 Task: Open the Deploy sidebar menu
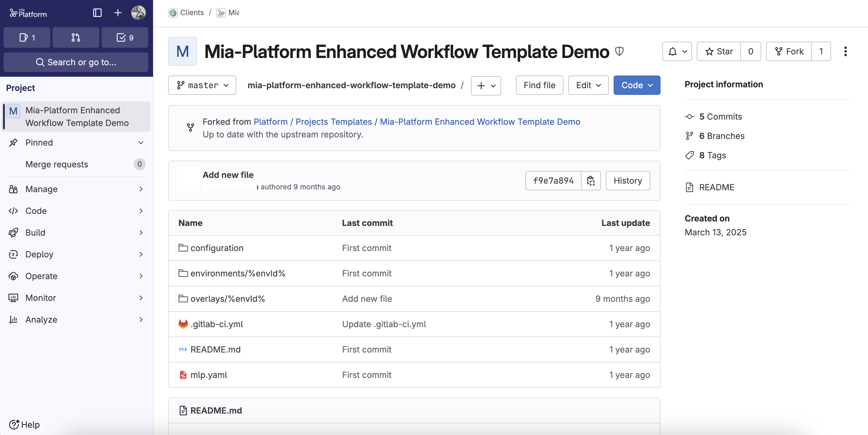[x=76, y=255]
